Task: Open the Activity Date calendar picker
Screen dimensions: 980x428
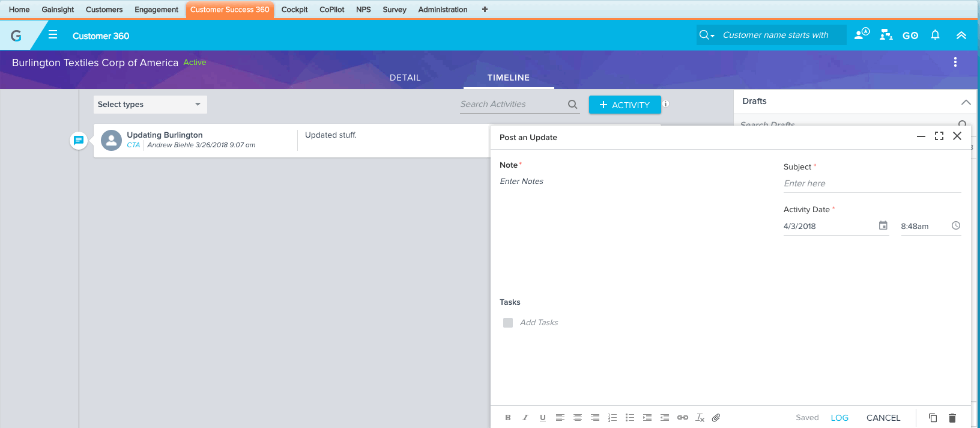Action: point(883,225)
